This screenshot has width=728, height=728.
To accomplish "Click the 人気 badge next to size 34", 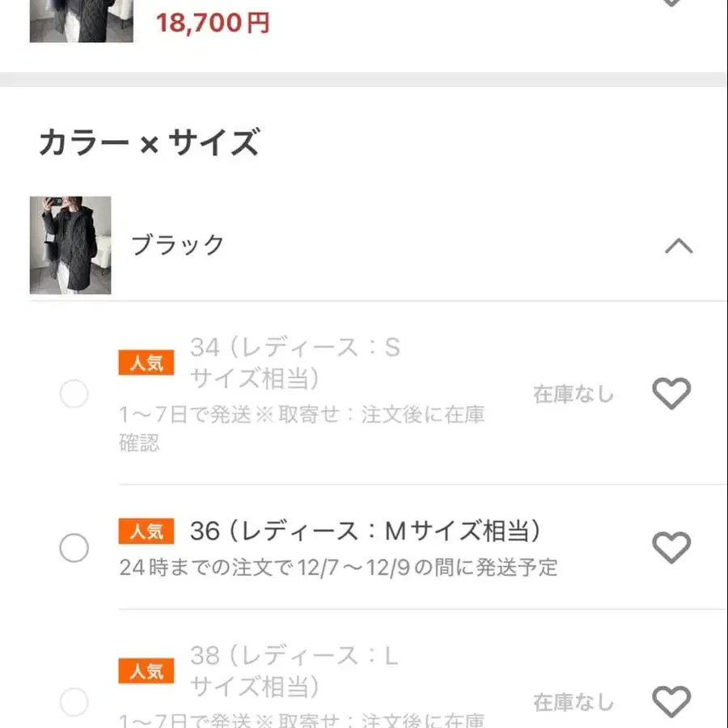I will [146, 362].
